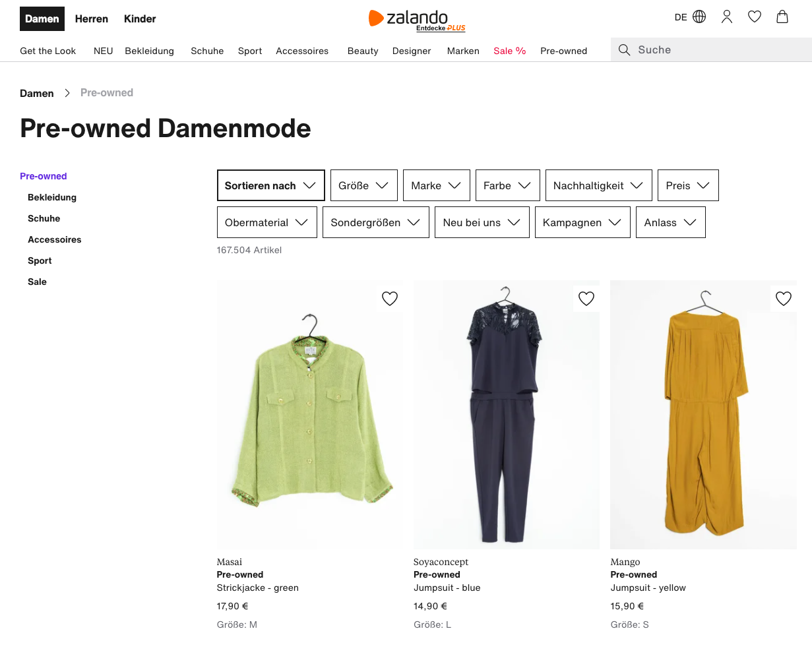Open the user account icon
The width and height of the screenshot is (812, 668).
click(x=727, y=16)
